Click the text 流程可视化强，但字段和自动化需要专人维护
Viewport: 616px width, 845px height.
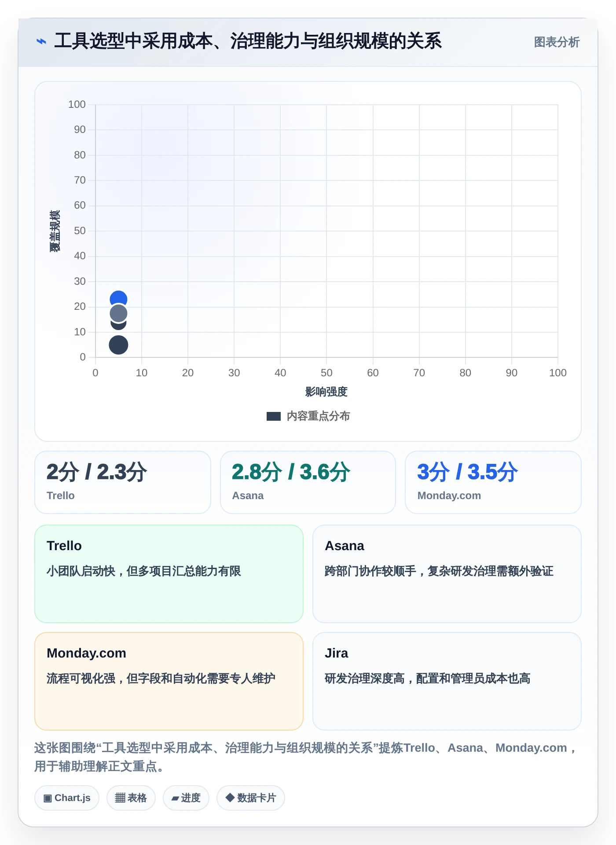pos(161,679)
